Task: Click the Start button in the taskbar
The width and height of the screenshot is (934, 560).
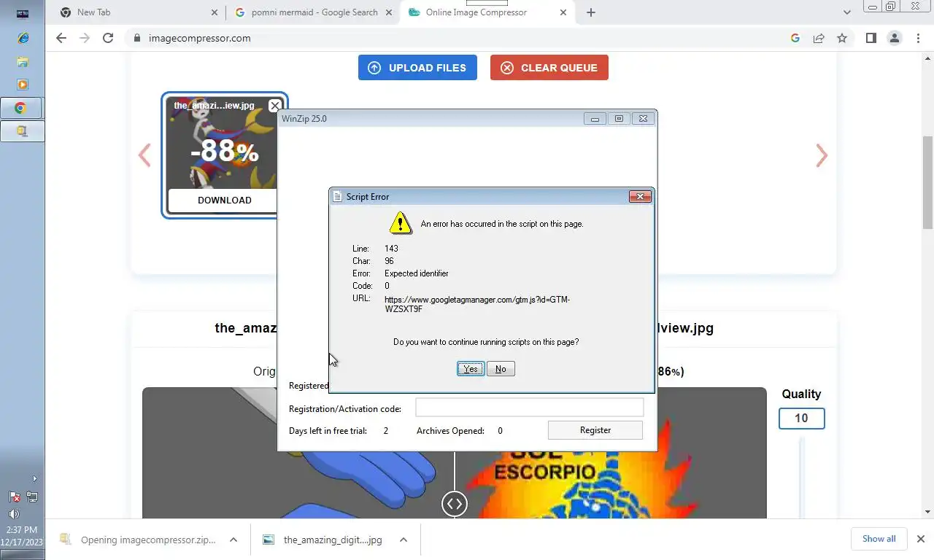Action: [x=23, y=13]
